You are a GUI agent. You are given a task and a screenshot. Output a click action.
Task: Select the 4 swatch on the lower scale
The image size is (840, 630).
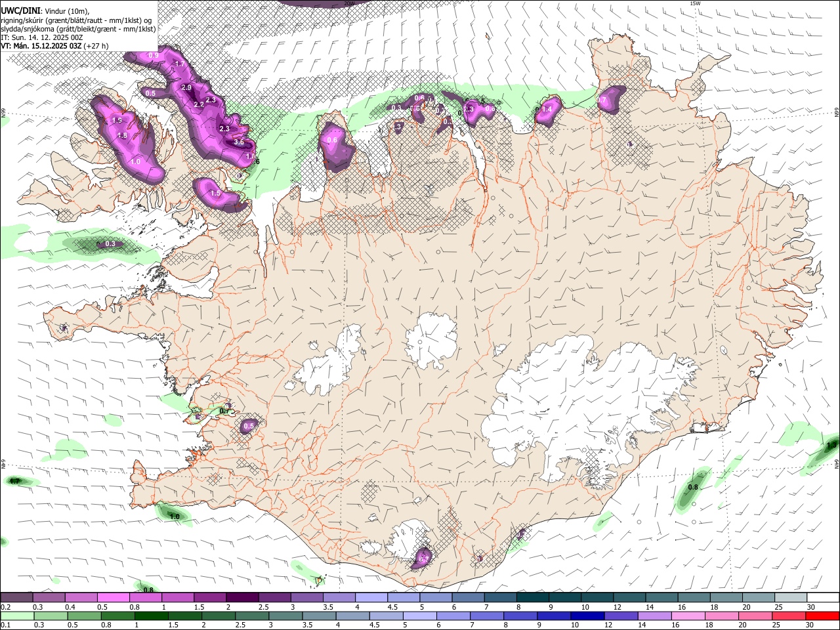tap(353, 616)
